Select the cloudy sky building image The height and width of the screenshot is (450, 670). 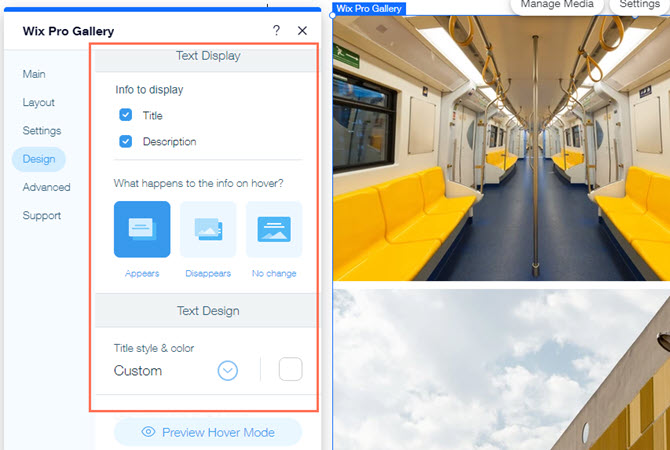coord(501,370)
